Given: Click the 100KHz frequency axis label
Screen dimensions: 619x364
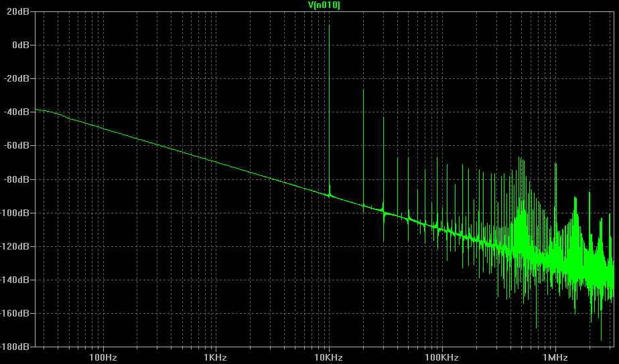Looking at the screenshot, I should click(441, 358).
